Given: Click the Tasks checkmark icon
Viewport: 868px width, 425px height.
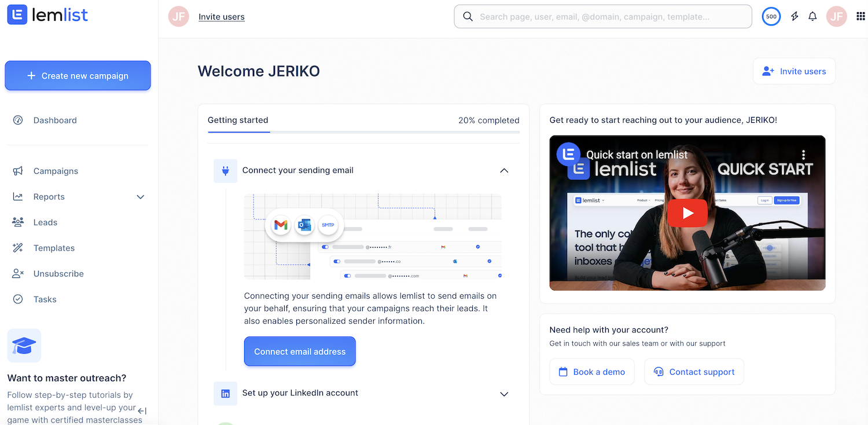Looking at the screenshot, I should [x=18, y=299].
